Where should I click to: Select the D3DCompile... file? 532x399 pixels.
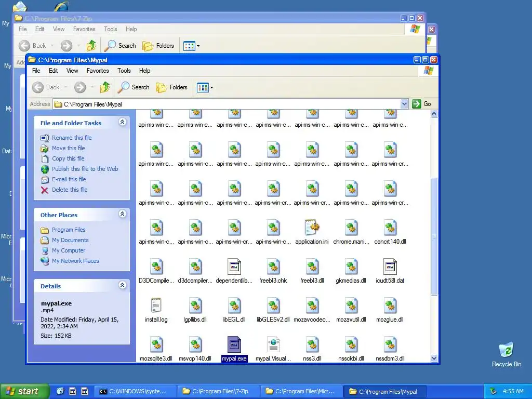[156, 272]
